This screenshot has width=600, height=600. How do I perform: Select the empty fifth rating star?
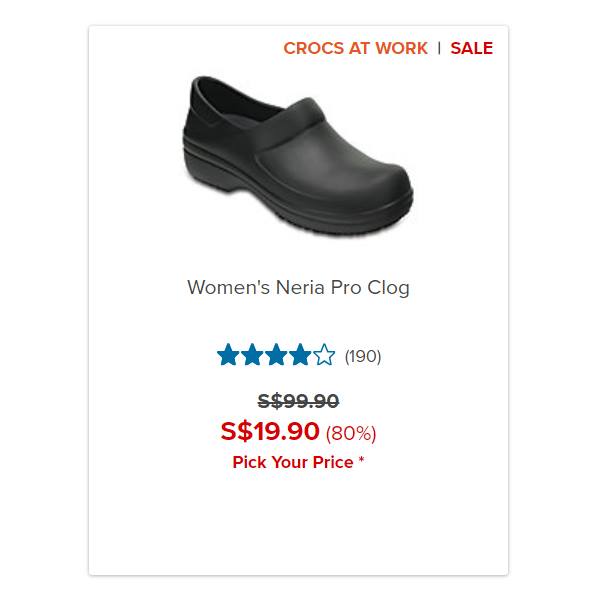coord(324,355)
